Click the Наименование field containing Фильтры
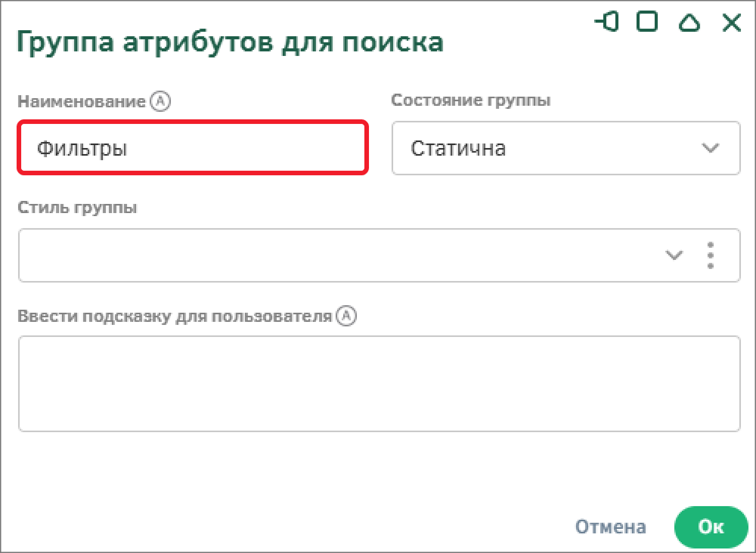The height and width of the screenshot is (553, 756). click(x=193, y=147)
